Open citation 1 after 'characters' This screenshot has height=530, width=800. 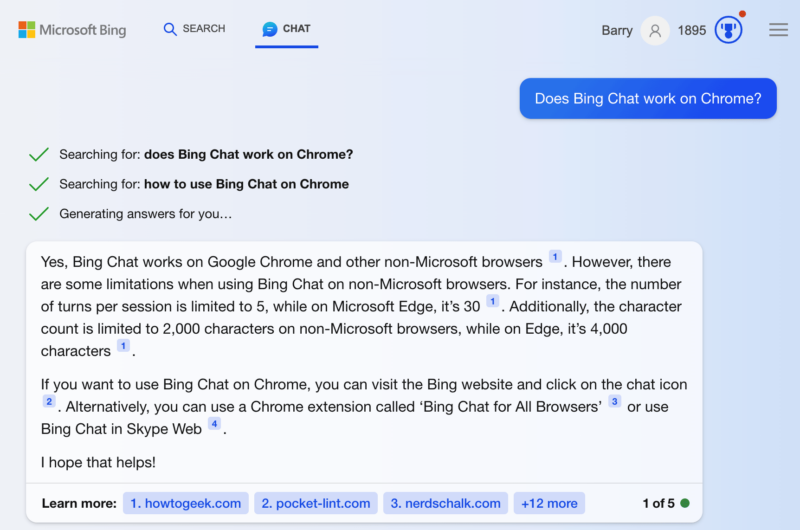[123, 346]
